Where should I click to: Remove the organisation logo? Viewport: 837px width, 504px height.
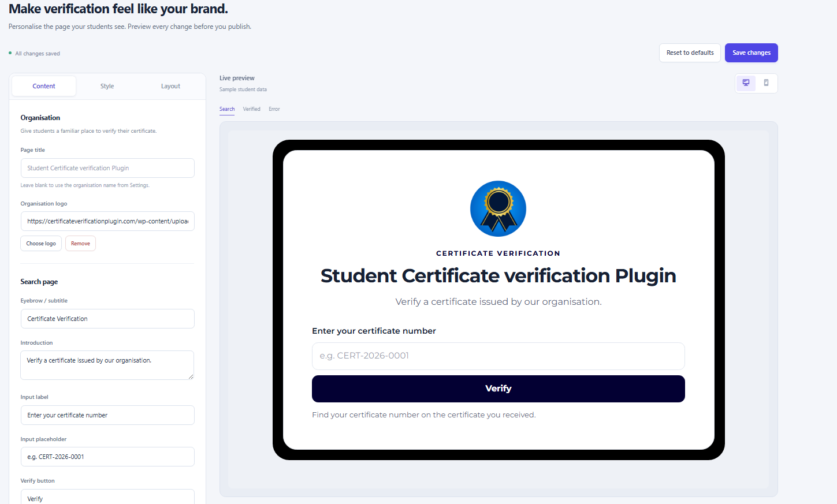pyautogui.click(x=80, y=244)
